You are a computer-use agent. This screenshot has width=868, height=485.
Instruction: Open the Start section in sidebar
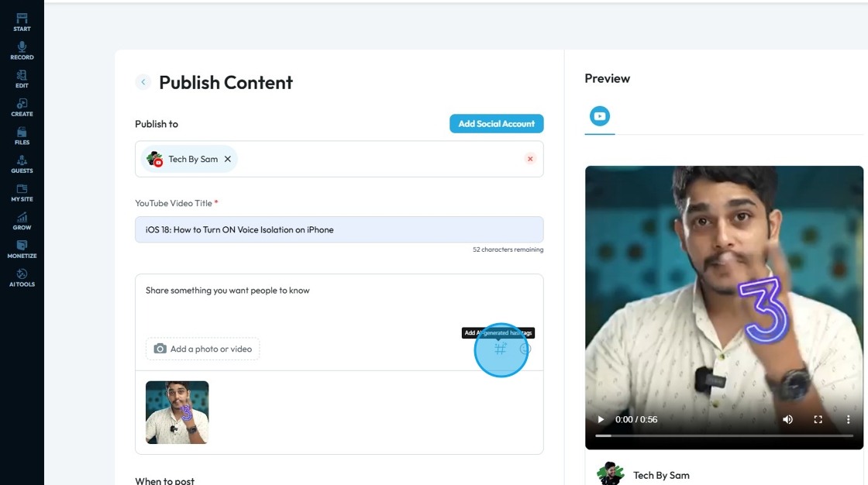(x=22, y=22)
